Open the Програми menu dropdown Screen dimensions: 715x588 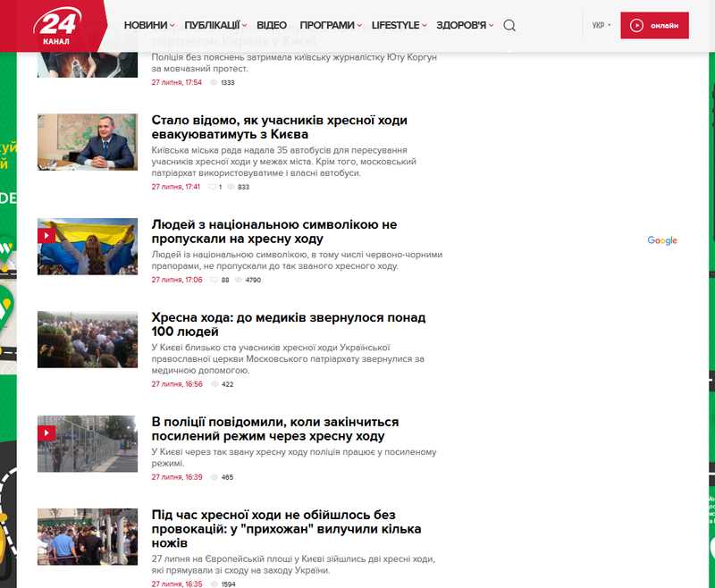click(x=330, y=26)
